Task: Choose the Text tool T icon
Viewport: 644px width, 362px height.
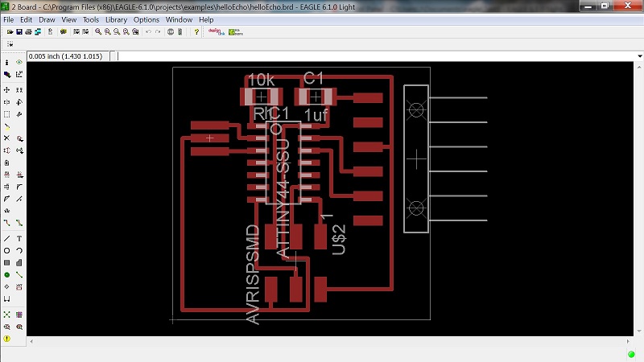Action: [x=19, y=238]
